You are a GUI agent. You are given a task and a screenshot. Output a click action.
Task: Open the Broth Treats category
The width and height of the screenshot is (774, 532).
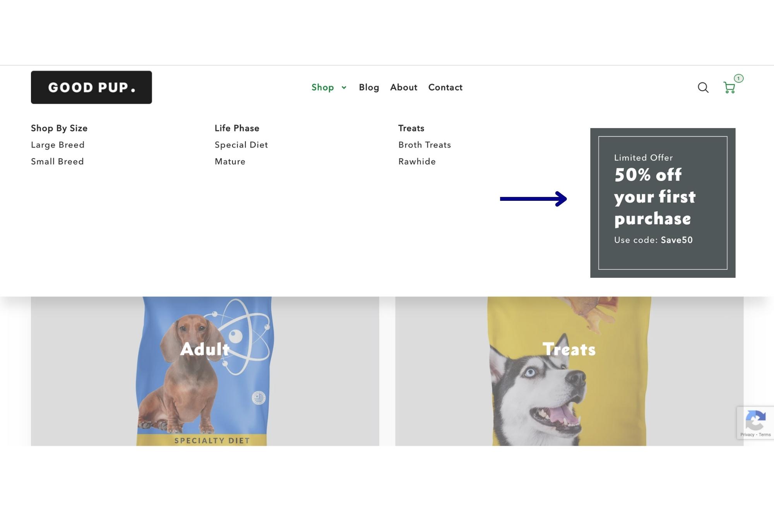424,145
